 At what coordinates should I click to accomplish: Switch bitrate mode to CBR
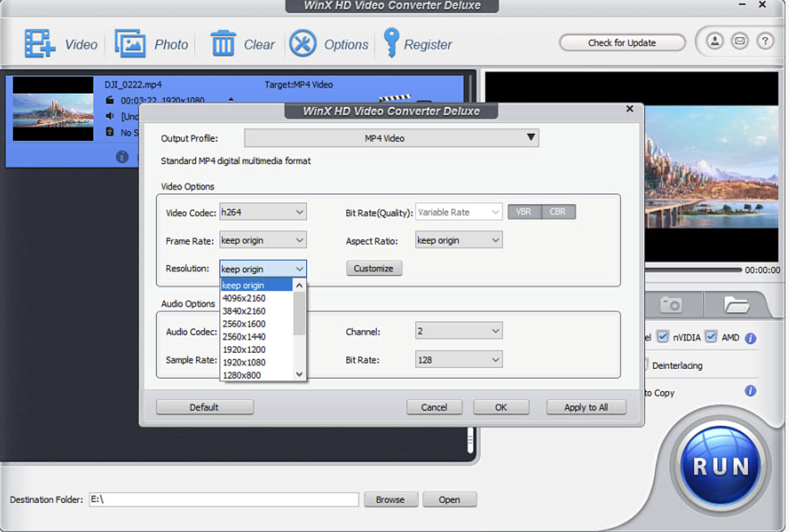click(x=558, y=212)
